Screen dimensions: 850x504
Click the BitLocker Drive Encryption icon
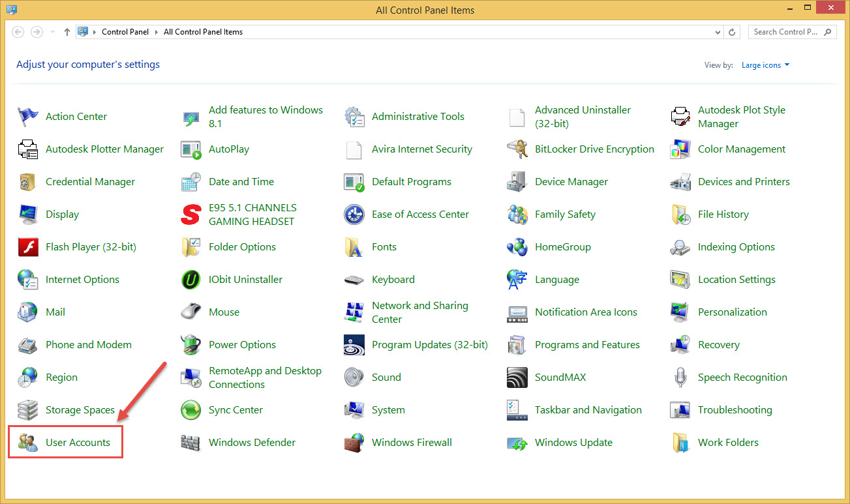pos(517,149)
